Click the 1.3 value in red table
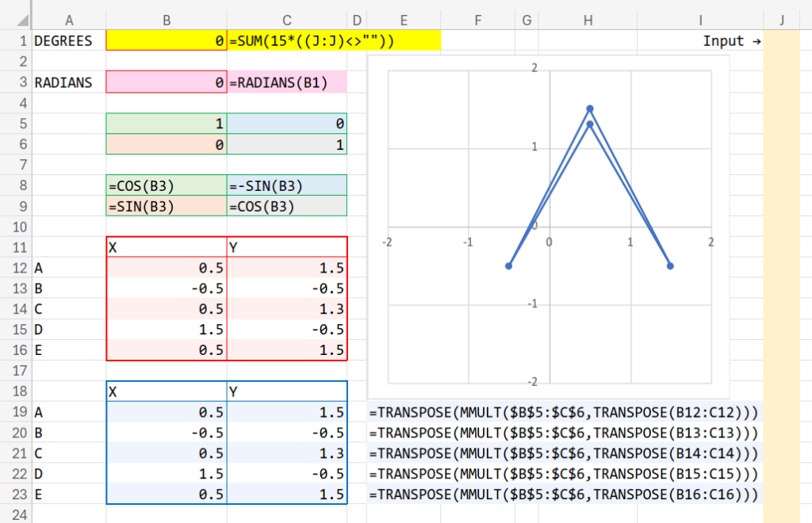The image size is (812, 523). point(287,309)
